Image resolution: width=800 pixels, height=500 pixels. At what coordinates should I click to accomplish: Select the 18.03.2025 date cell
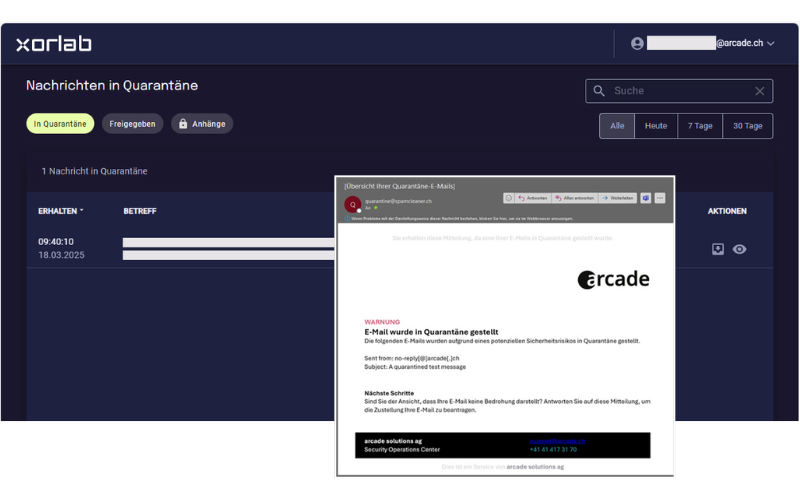(61, 255)
